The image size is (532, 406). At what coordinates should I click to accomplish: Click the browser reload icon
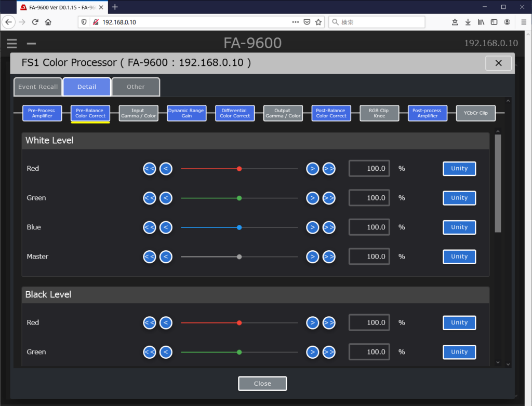(35, 22)
